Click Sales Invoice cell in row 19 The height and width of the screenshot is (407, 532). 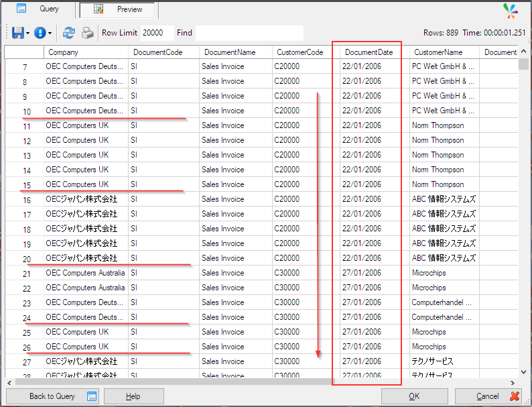[236, 243]
